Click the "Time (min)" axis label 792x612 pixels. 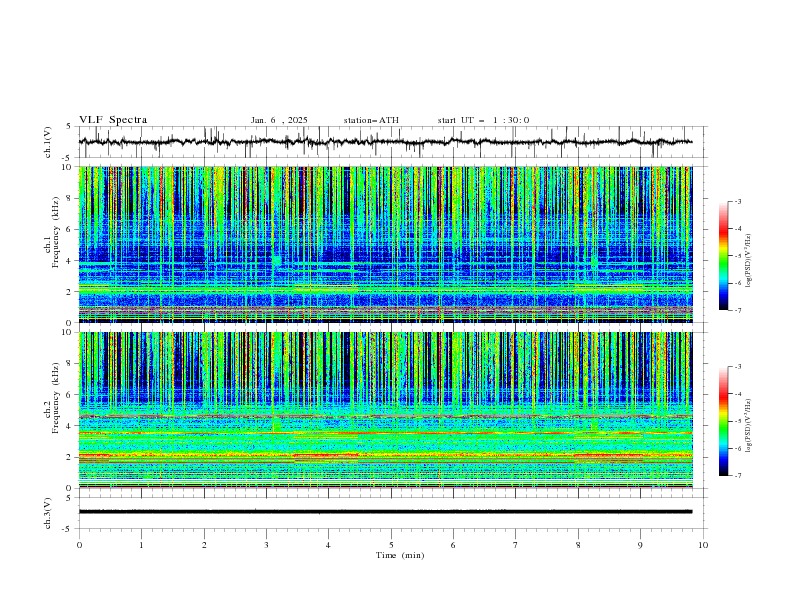pyautogui.click(x=400, y=555)
